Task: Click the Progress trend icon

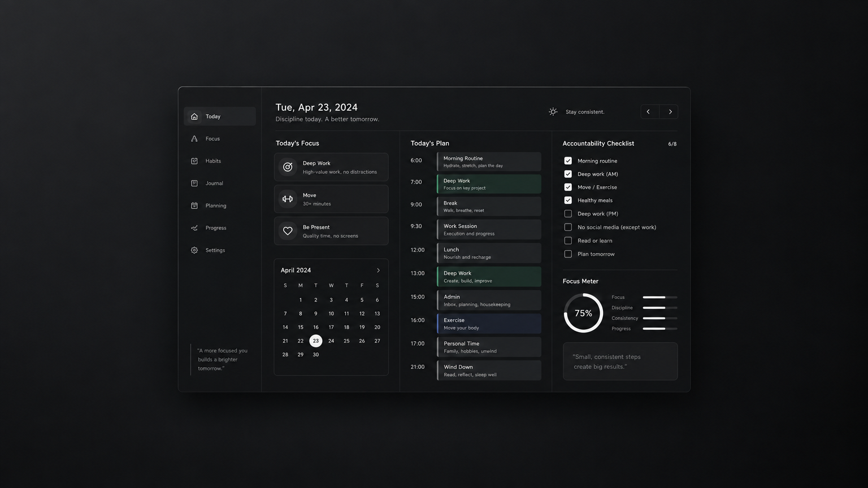Action: tap(194, 228)
